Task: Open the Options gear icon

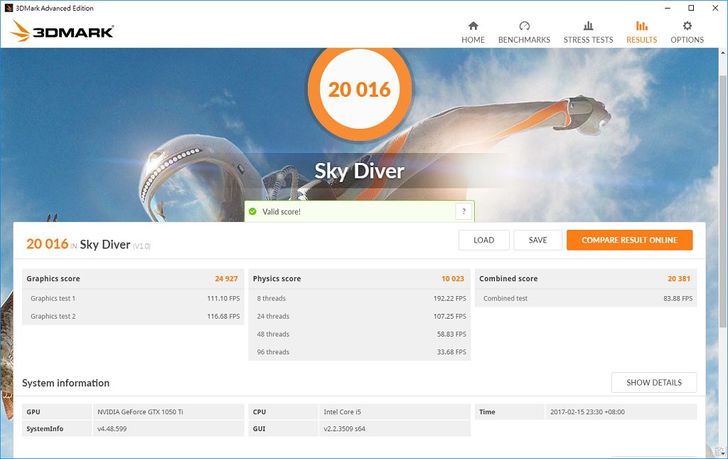Action: [687, 26]
